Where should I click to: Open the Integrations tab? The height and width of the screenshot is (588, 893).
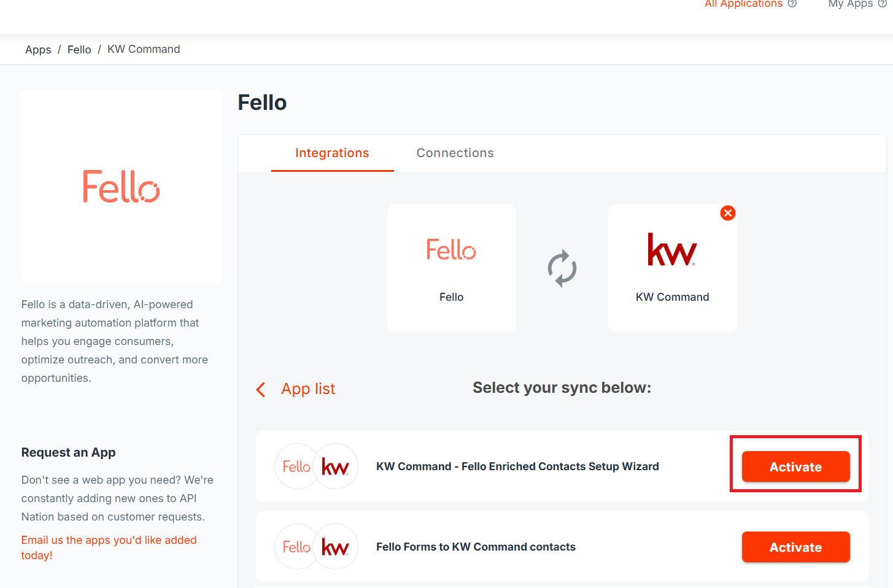click(332, 153)
